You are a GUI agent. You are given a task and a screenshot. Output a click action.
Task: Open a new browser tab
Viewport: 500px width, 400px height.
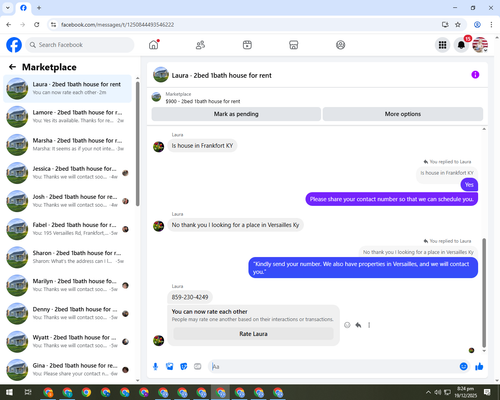(x=39, y=7)
